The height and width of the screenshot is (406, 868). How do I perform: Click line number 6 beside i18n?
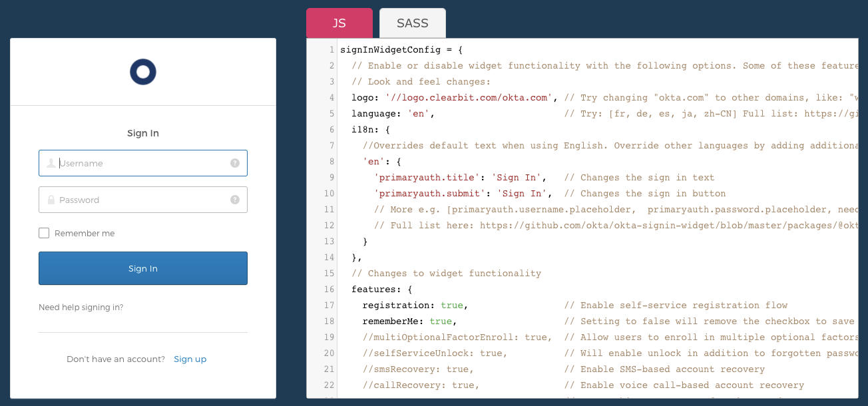pyautogui.click(x=331, y=130)
